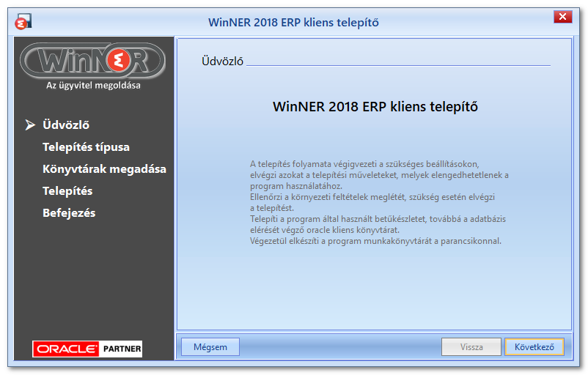Image resolution: width=588 pixels, height=375 pixels.
Task: Go to the Telepítés step
Action: (x=67, y=191)
